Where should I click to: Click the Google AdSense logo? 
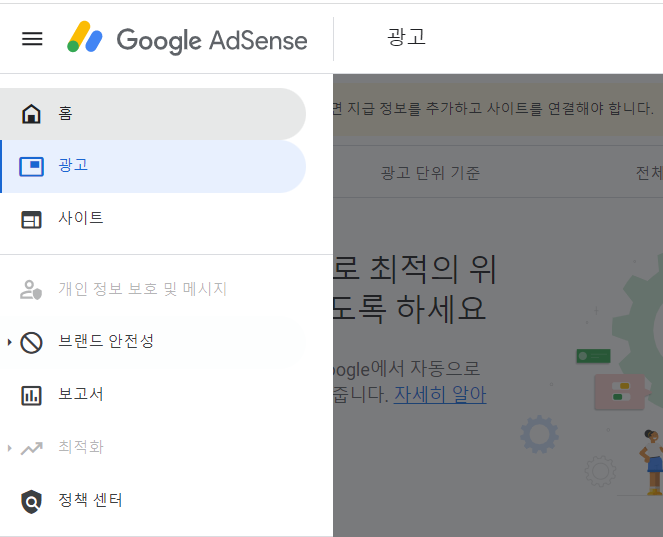point(187,39)
